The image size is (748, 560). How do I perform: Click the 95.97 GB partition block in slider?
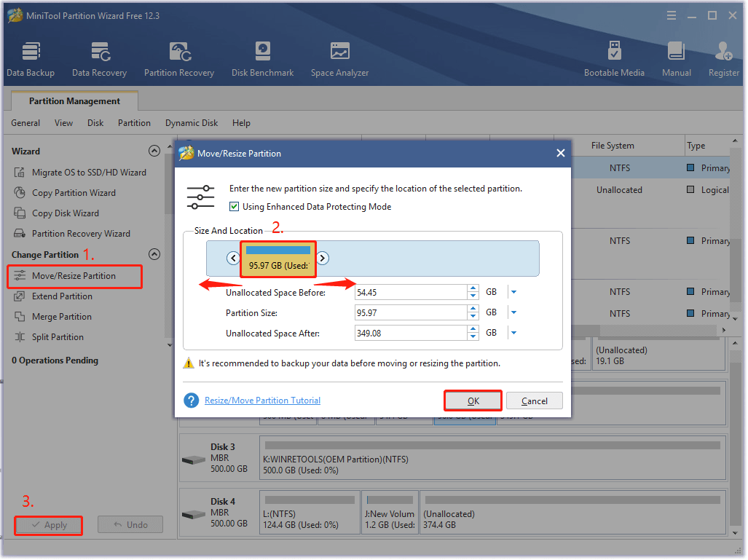coord(278,259)
